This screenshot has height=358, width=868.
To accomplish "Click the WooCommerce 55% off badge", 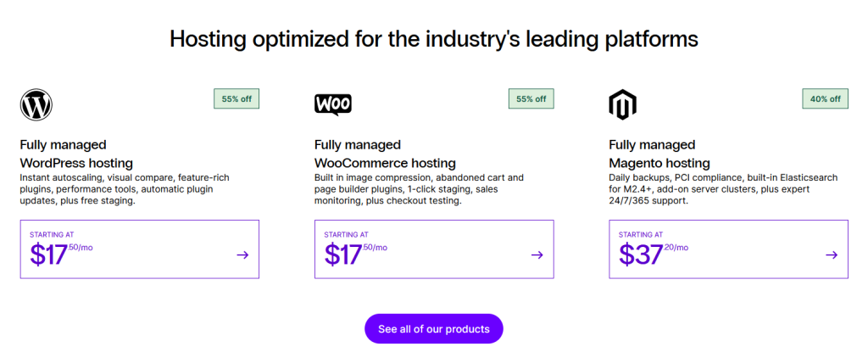I will (x=531, y=98).
